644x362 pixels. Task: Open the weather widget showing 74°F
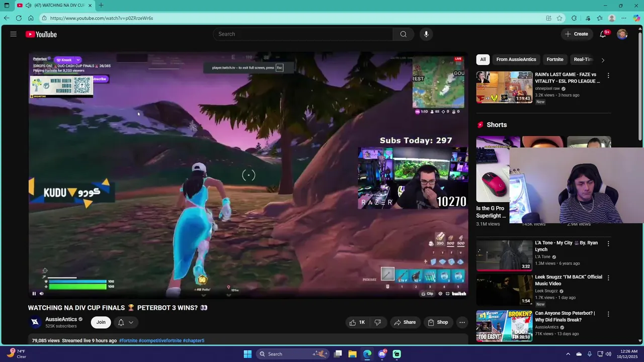[16, 354]
